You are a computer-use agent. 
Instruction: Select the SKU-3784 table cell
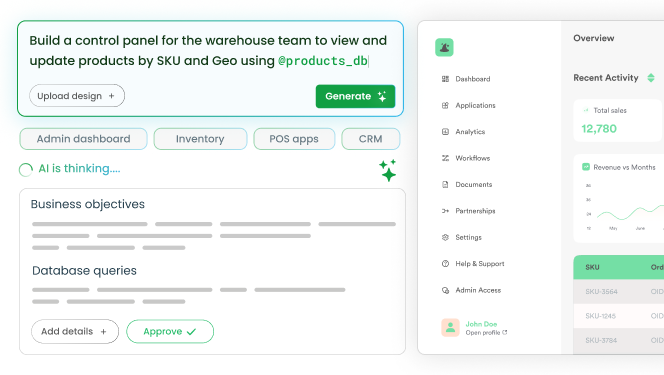pos(601,341)
